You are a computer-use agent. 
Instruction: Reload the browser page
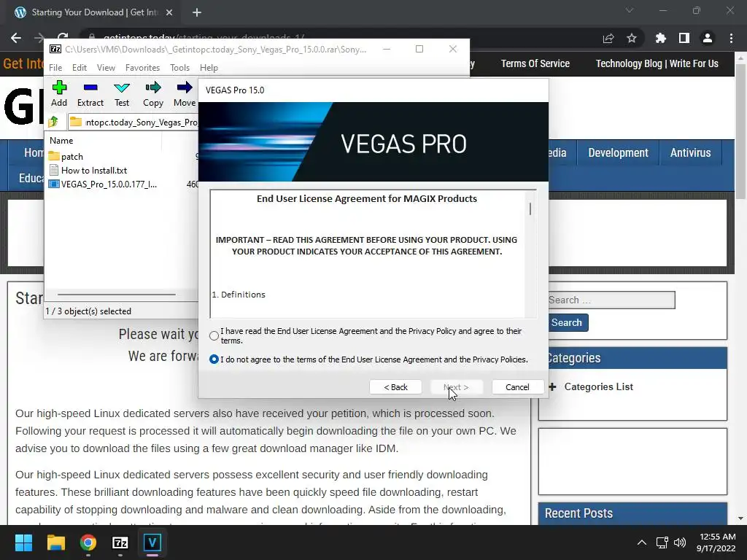coord(63,38)
